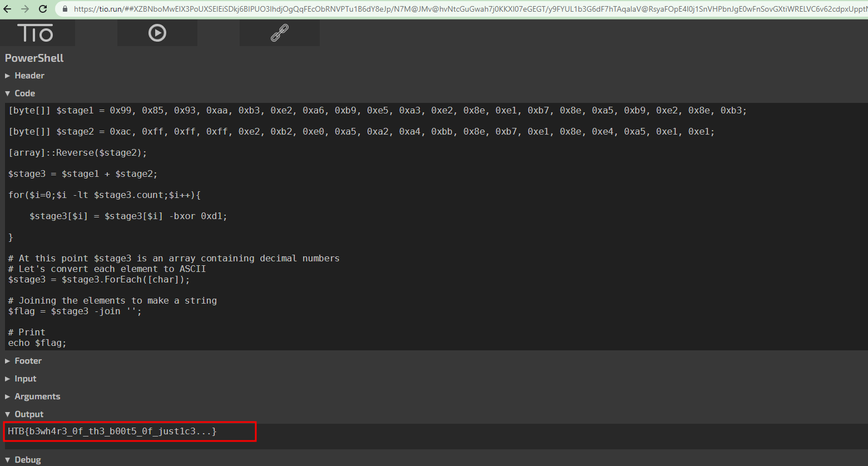The width and height of the screenshot is (868, 466).
Task: Click the TIO logo
Action: tap(36, 33)
